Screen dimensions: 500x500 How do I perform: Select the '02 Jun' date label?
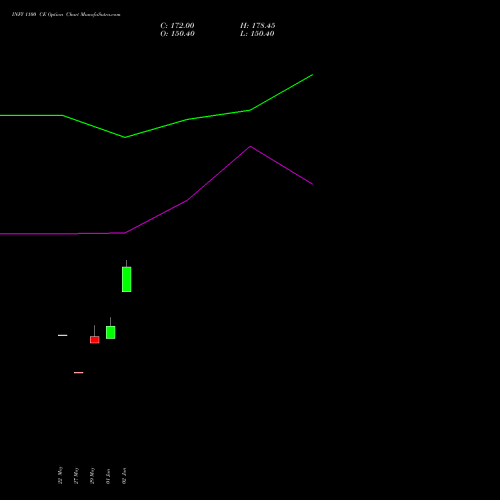(124, 476)
